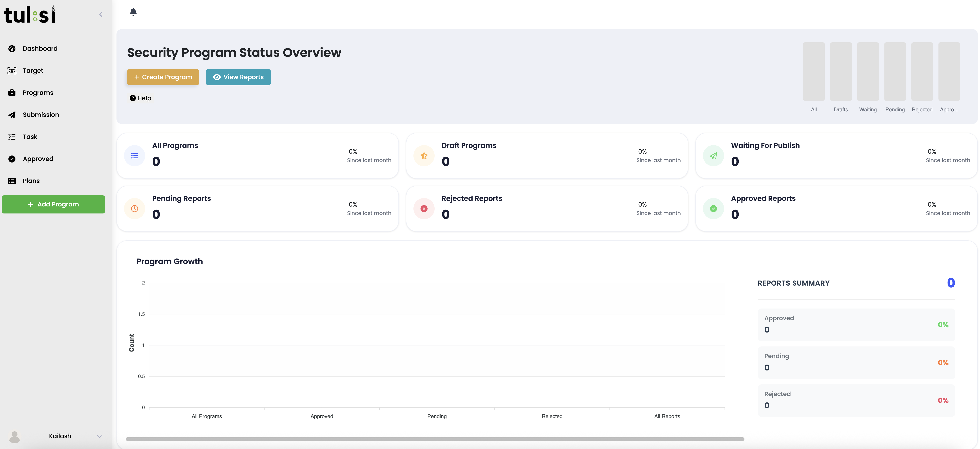The image size is (980, 449).
Task: Click the All Programs list icon
Action: (x=135, y=155)
